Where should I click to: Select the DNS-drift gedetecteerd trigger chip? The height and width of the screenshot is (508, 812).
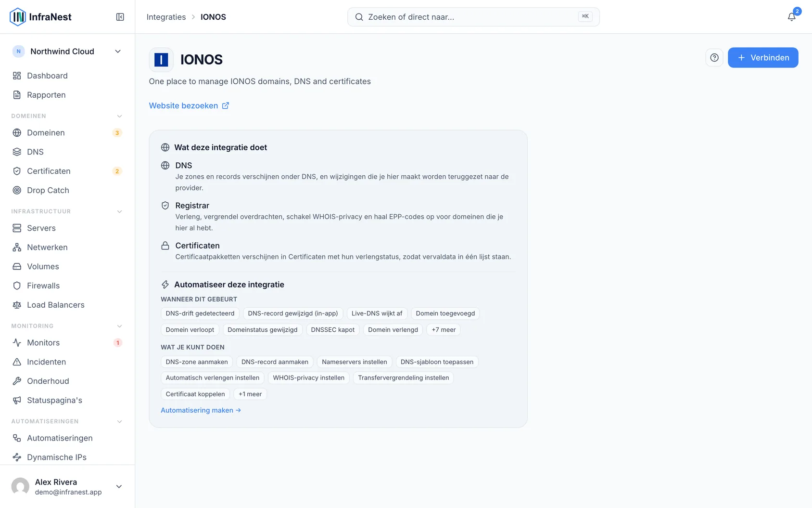click(200, 313)
